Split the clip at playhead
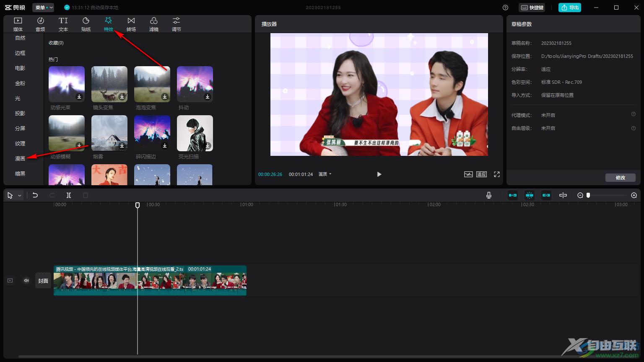This screenshot has width=644, height=362. coord(69,195)
